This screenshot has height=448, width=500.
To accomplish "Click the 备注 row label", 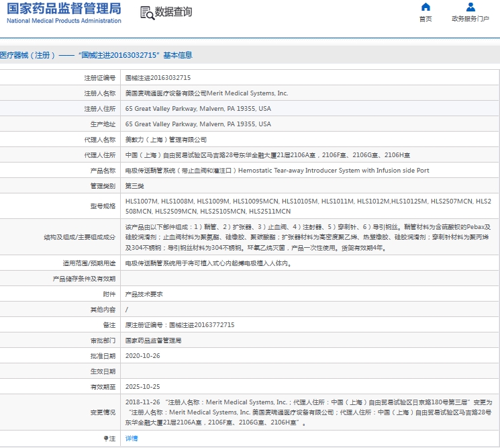I will click(x=109, y=325).
